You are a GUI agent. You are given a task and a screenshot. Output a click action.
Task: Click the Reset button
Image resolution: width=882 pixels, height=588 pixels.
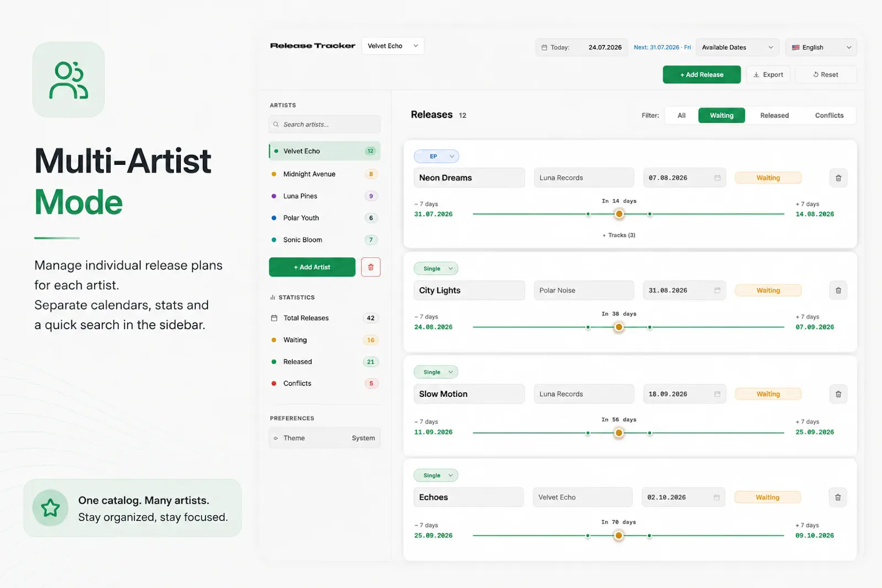click(826, 75)
